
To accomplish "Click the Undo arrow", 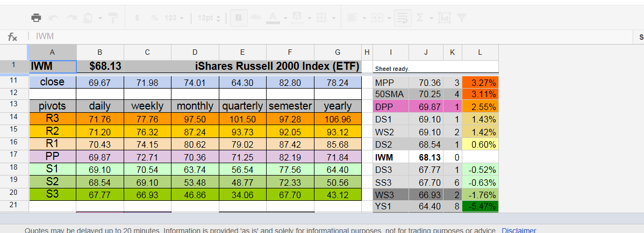I will pyautogui.click(x=53, y=18).
